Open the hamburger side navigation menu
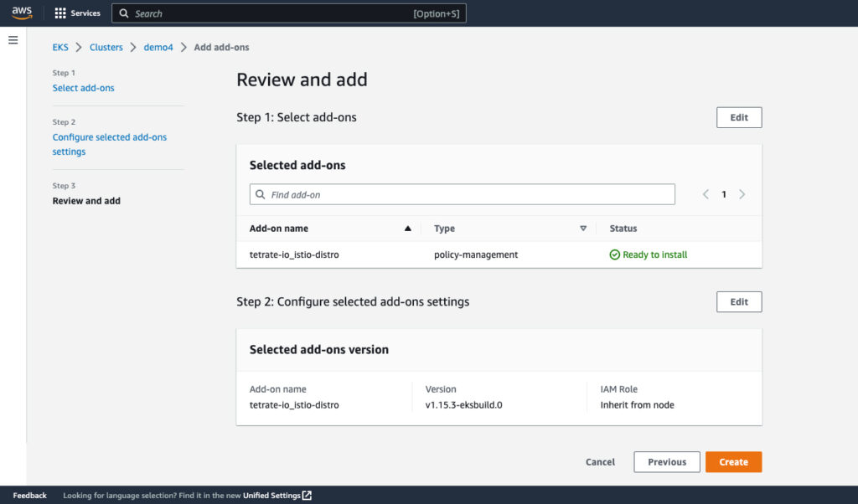The width and height of the screenshot is (858, 504). [13, 40]
